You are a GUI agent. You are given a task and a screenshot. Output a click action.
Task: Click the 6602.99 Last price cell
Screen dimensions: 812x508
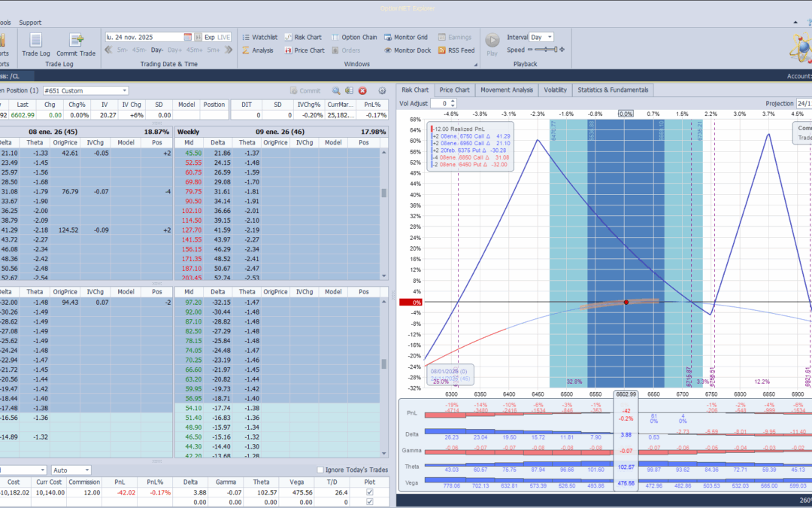coord(23,114)
